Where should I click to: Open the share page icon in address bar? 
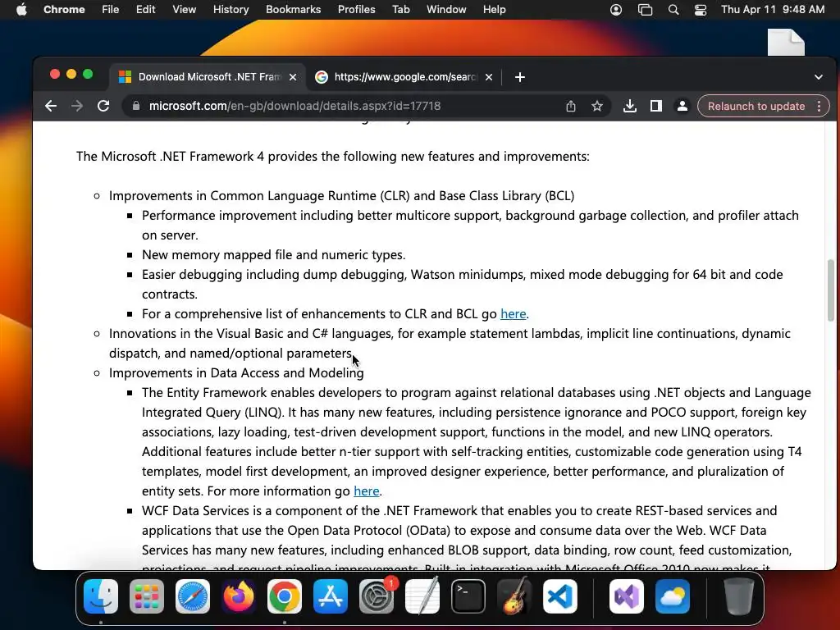click(571, 106)
